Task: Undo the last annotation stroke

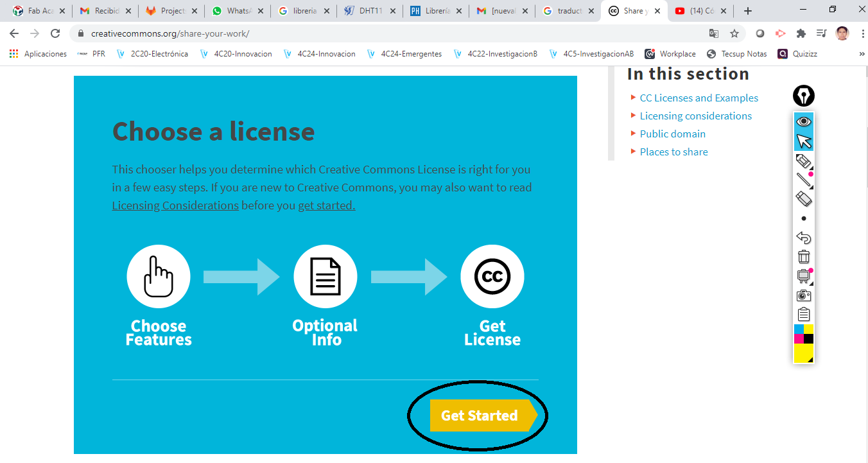Action: click(804, 238)
